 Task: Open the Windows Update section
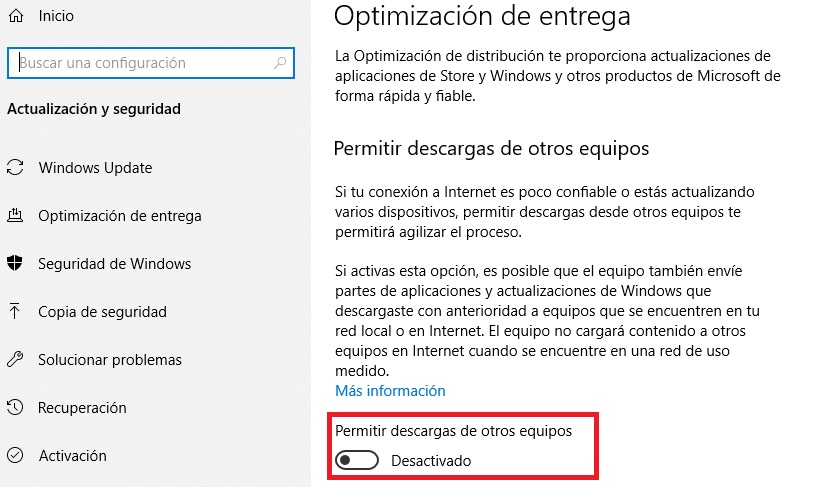point(95,168)
